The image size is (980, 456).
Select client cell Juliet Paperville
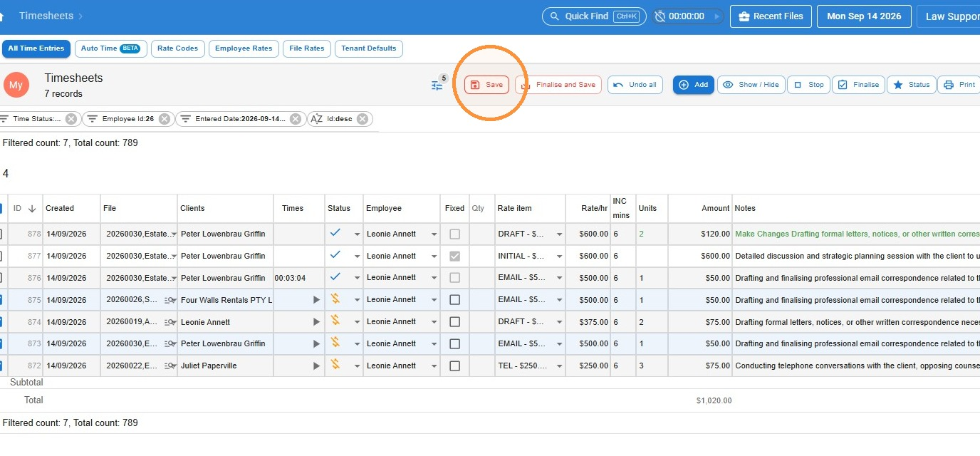(x=225, y=366)
